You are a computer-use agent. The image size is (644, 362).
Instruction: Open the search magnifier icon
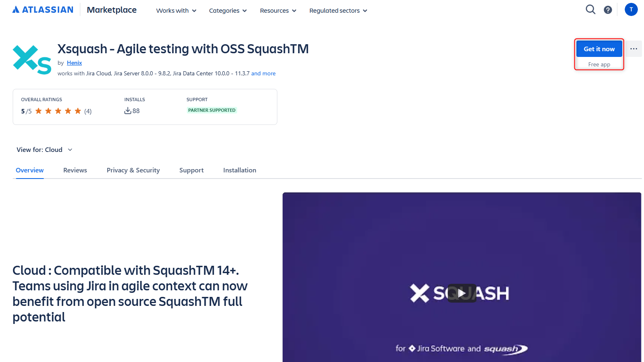590,9
